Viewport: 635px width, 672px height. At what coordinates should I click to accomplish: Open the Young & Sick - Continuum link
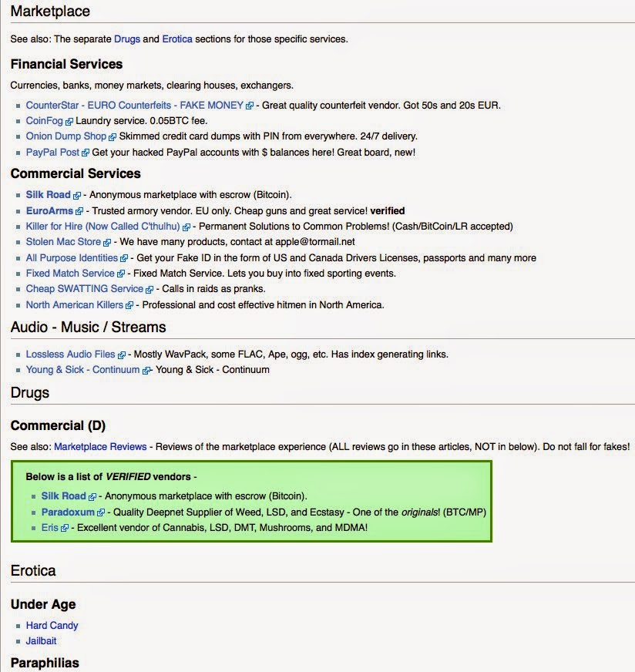[x=82, y=369]
